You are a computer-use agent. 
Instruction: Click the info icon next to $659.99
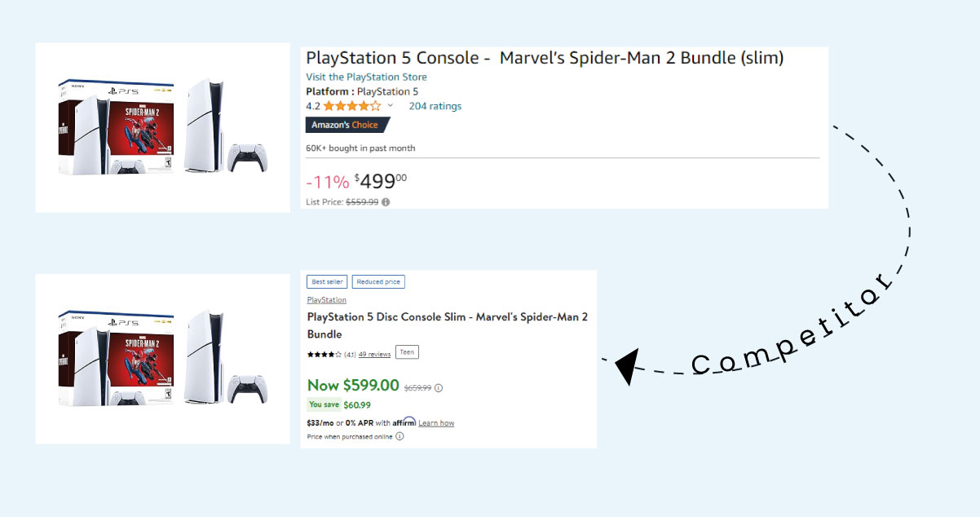[x=439, y=388]
